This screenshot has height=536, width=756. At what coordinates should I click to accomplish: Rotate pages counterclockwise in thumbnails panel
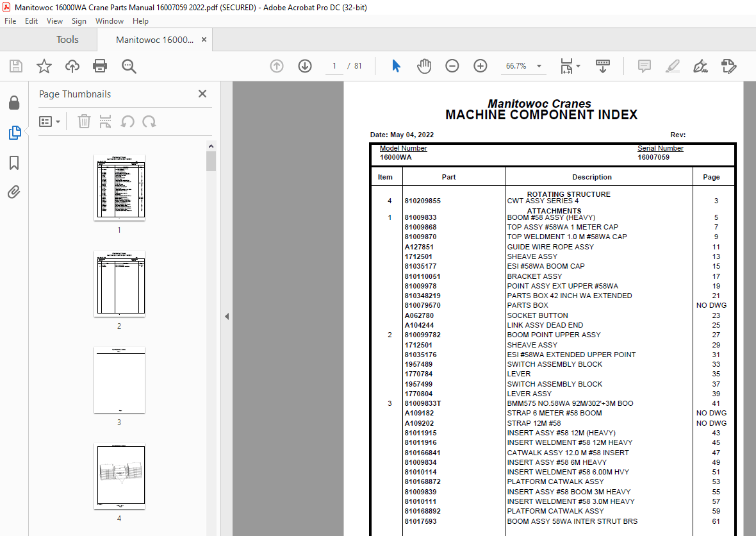coord(128,121)
